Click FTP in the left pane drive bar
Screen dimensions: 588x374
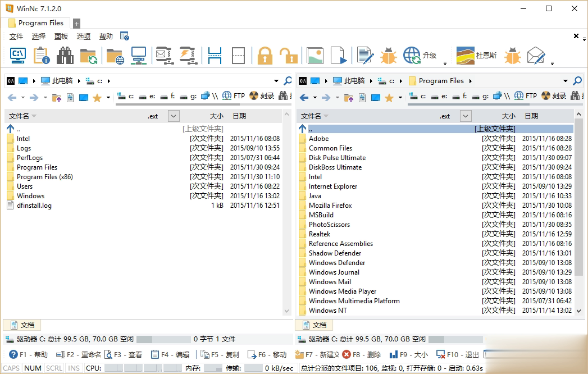point(234,96)
